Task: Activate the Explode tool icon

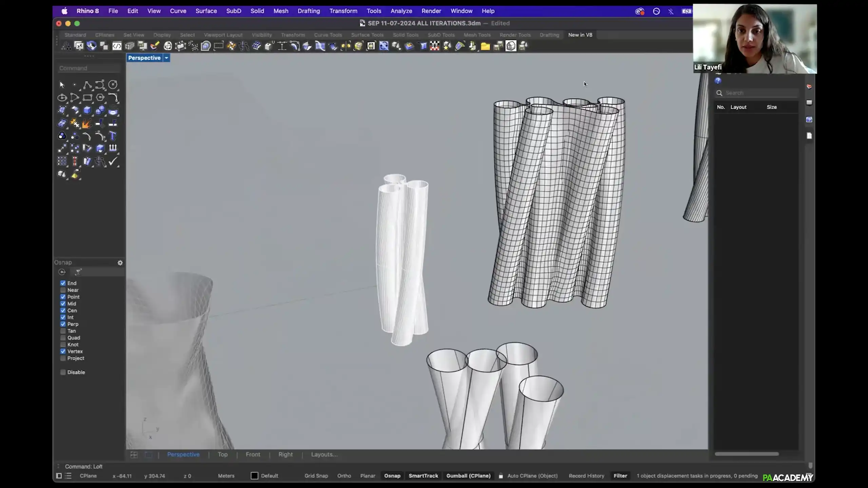Action: 86,123
